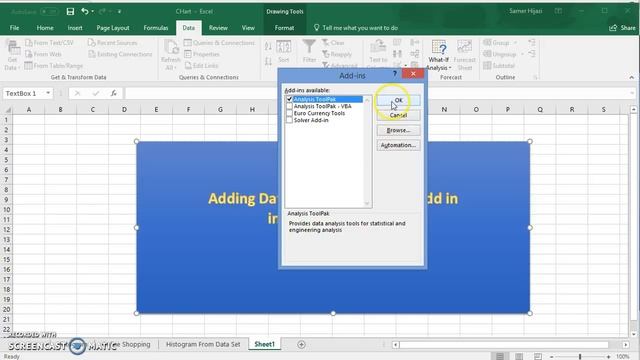
Task: Click the Browse... button
Action: (398, 130)
